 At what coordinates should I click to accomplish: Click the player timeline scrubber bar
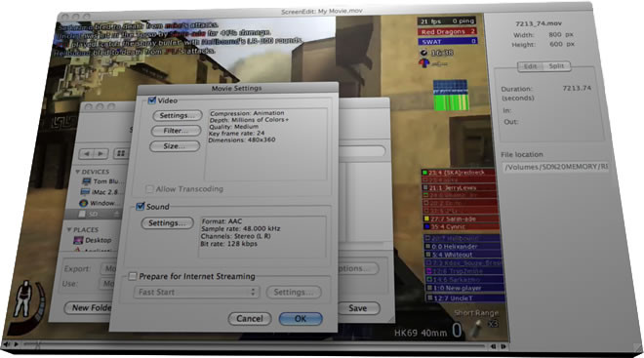click(x=254, y=345)
